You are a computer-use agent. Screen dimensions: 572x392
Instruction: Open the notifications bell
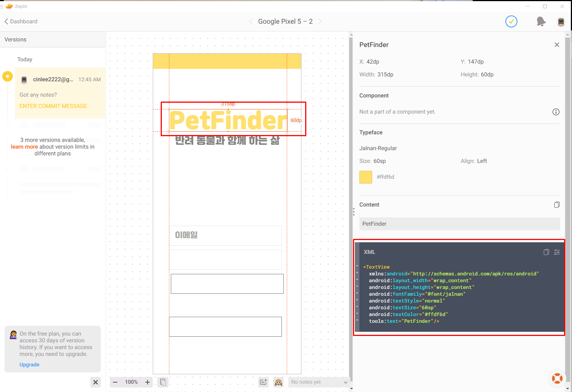pos(541,21)
